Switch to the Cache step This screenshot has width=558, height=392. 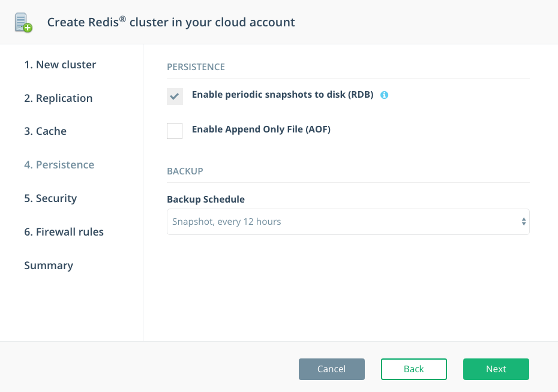(45, 131)
